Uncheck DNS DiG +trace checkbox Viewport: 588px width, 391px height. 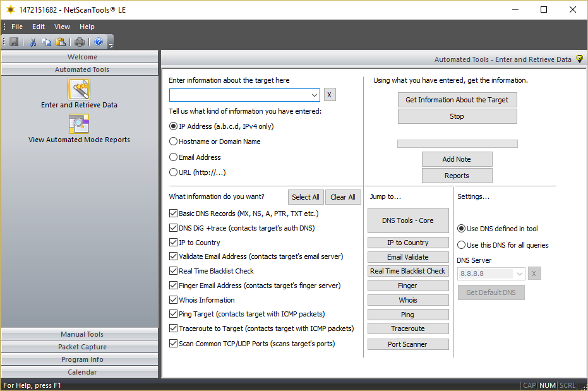173,228
